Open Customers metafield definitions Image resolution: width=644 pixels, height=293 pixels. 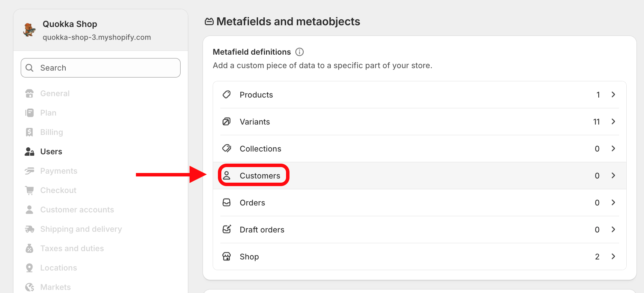click(260, 176)
